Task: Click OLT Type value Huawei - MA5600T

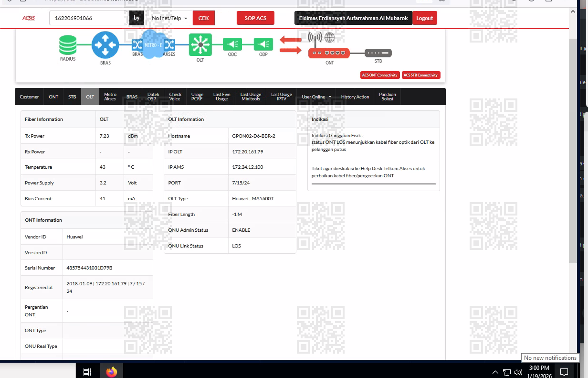Action: (x=253, y=199)
